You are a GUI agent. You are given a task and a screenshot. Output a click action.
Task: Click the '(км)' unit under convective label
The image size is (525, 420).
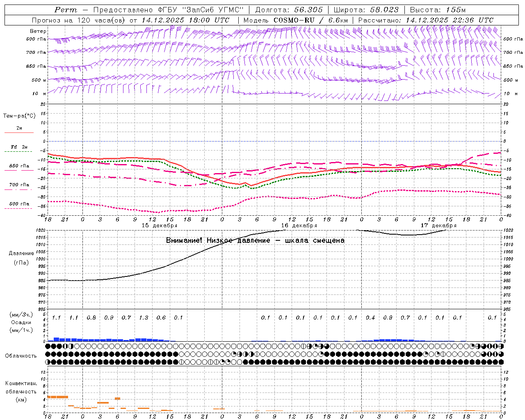click(x=21, y=399)
